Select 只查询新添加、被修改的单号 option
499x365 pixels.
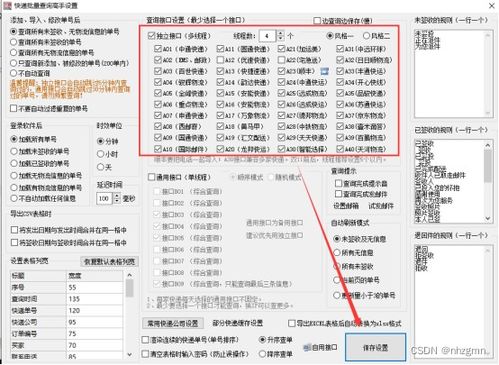point(14,63)
